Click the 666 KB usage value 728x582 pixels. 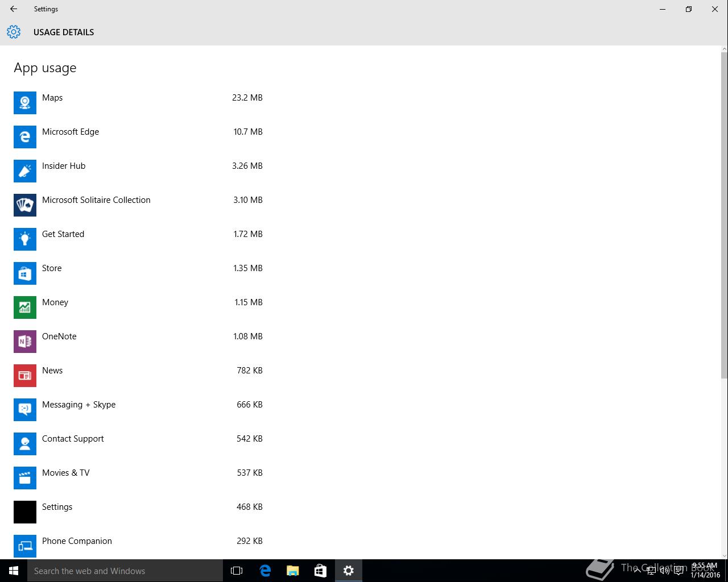[250, 405]
